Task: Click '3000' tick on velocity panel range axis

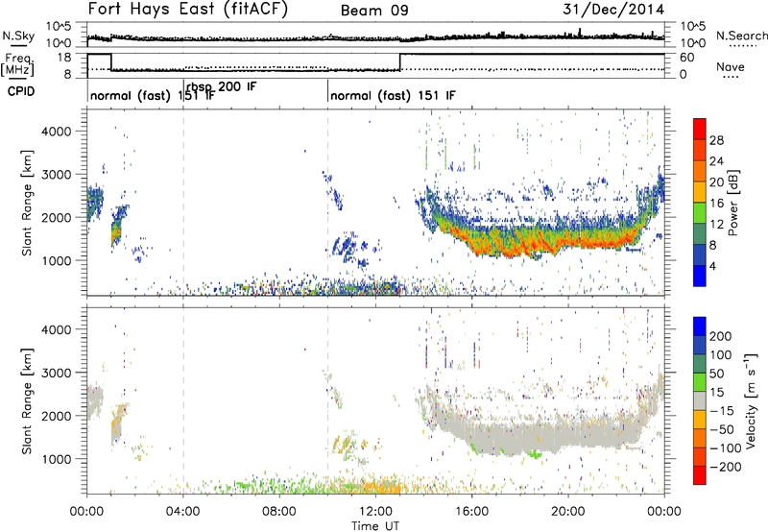Action: 56,373
